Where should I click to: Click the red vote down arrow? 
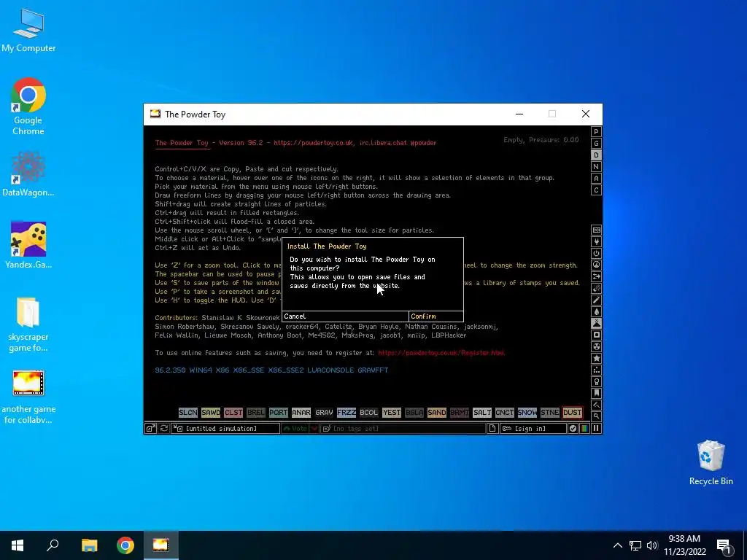314,429
